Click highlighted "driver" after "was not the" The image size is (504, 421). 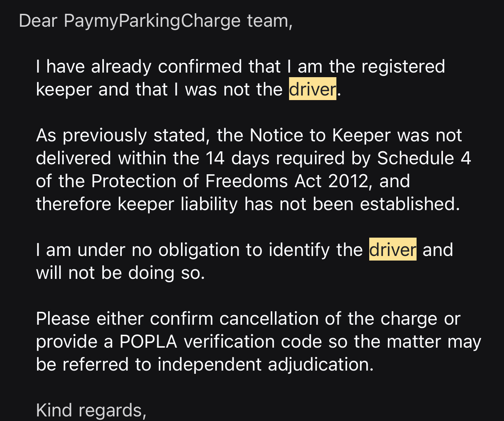[312, 89]
